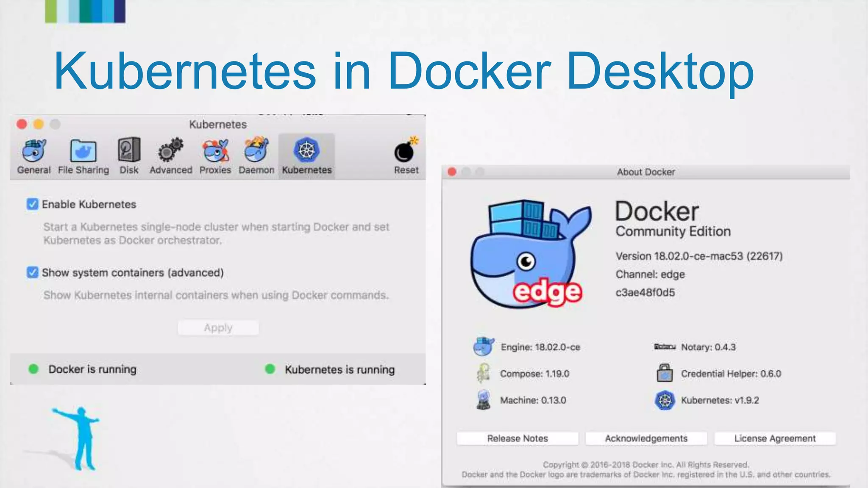The height and width of the screenshot is (488, 868).
Task: Click the 'Docker is running' status text
Action: (92, 369)
